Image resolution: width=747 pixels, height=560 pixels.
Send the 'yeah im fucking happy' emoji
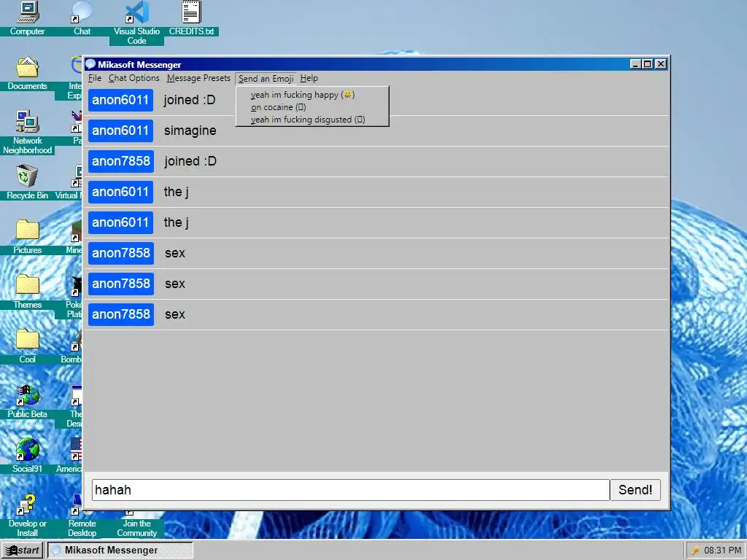(x=312, y=95)
